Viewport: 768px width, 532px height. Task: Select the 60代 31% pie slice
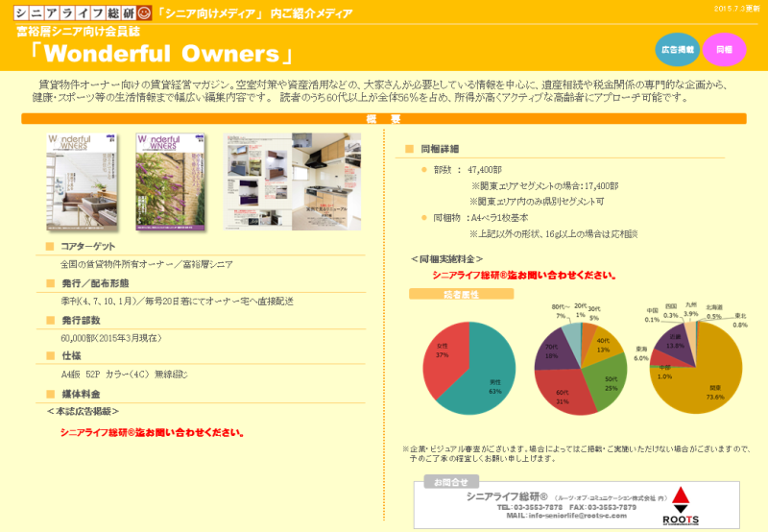[564, 392]
